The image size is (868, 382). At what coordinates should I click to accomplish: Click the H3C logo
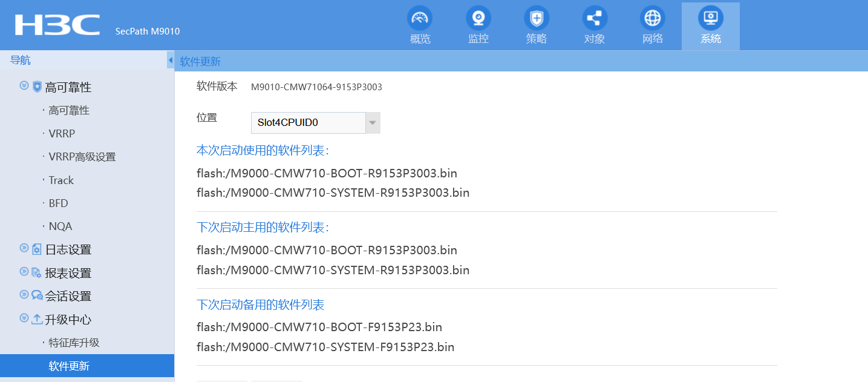tap(57, 25)
